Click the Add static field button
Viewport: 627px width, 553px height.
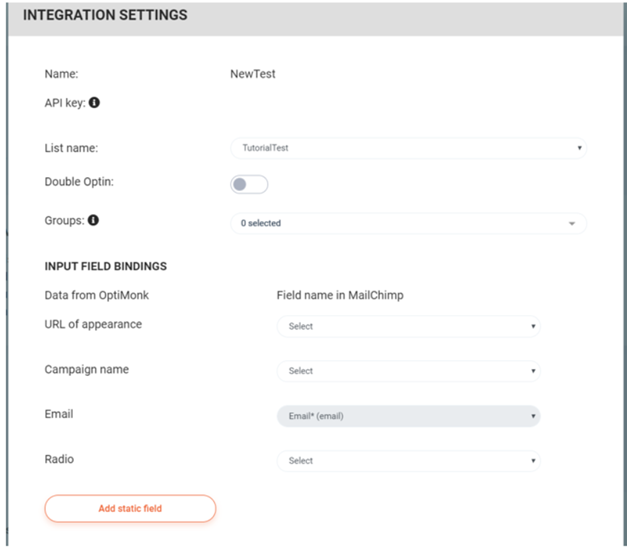pyautogui.click(x=130, y=508)
